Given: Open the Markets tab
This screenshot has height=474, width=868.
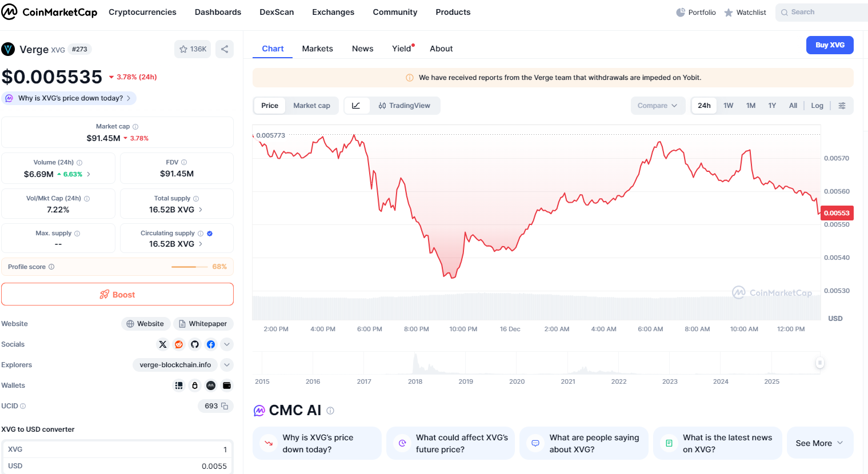Looking at the screenshot, I should tap(317, 49).
